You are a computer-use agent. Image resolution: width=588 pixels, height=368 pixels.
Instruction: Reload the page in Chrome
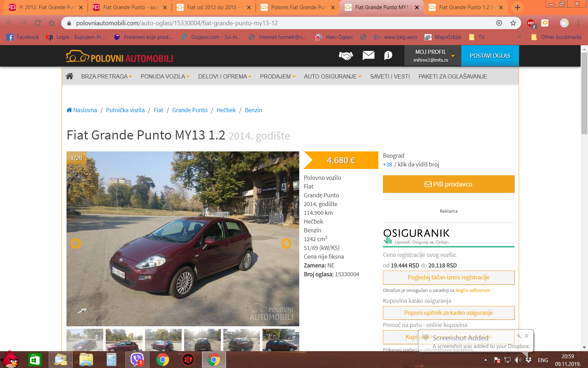(38, 23)
